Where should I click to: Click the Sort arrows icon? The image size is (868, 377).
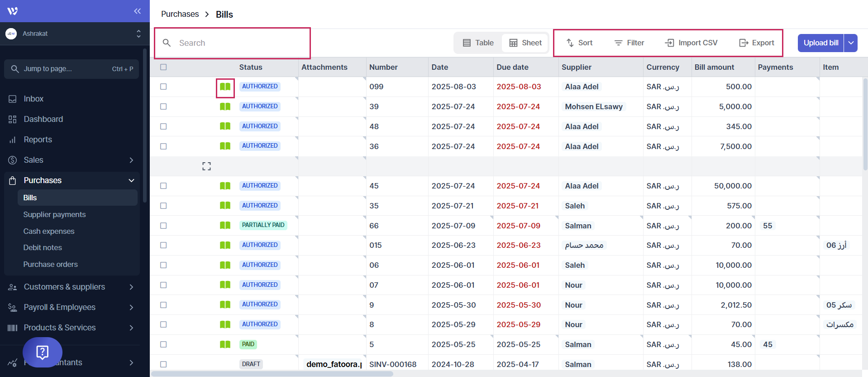pyautogui.click(x=570, y=43)
